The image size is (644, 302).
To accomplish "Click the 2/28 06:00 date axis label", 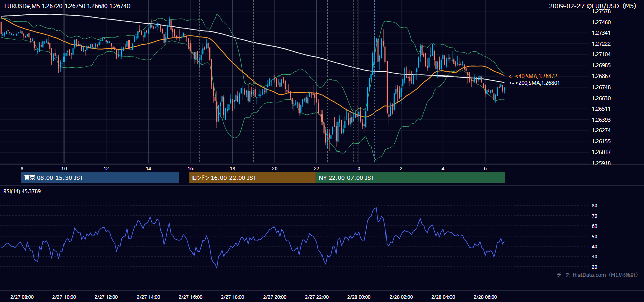I will click(x=485, y=297).
